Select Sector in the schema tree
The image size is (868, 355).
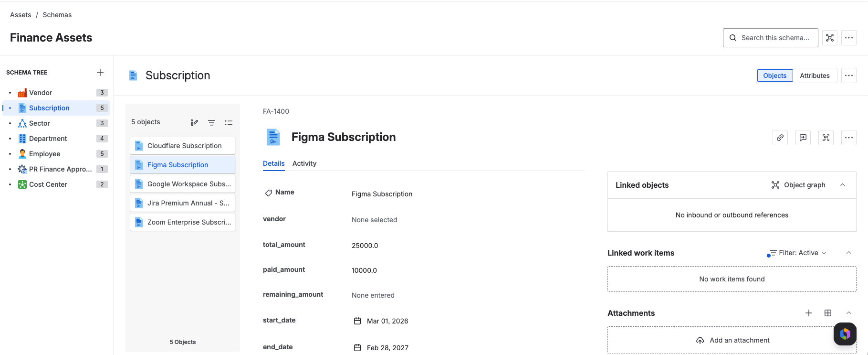pos(56,123)
